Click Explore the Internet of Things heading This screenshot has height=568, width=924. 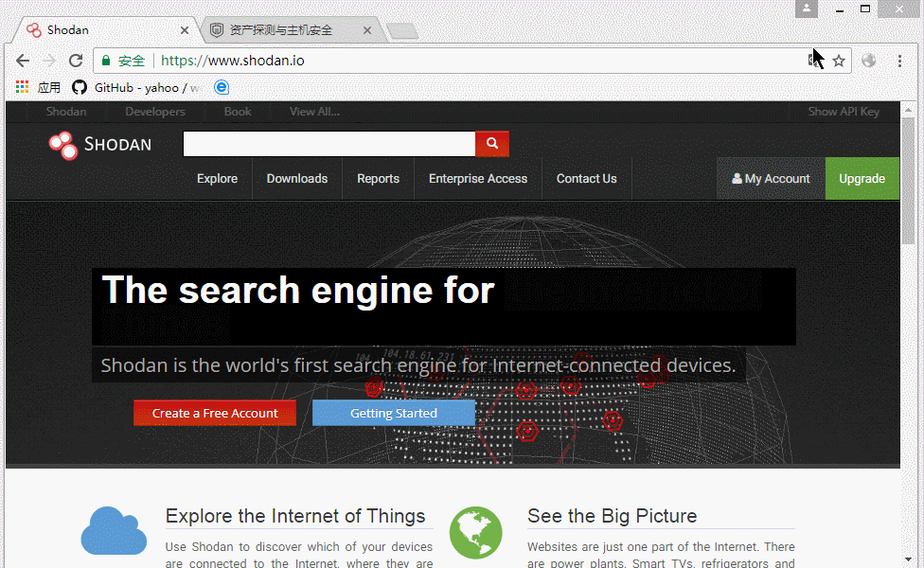point(295,516)
